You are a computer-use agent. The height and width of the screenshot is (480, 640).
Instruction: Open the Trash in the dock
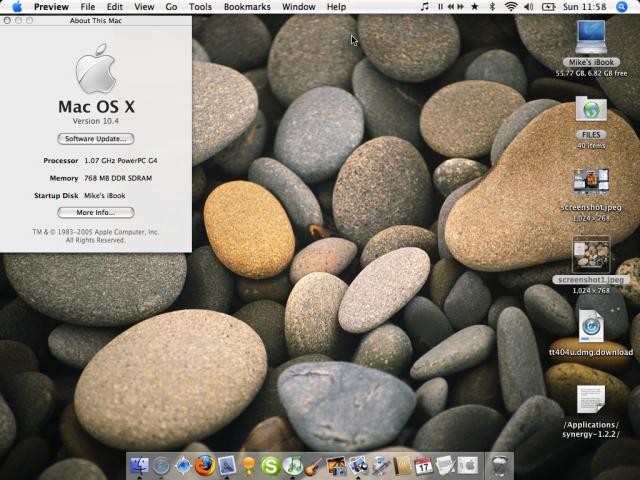point(499,465)
